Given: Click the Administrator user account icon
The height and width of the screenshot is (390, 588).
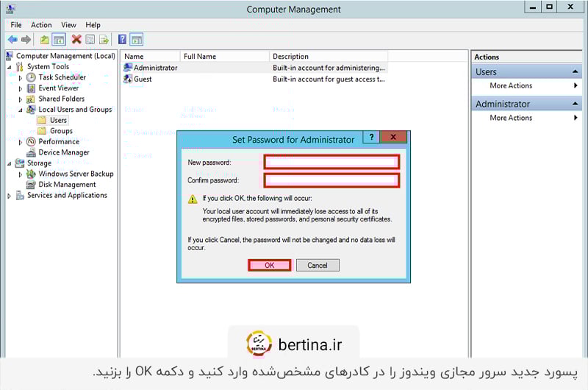Looking at the screenshot, I should (128, 68).
